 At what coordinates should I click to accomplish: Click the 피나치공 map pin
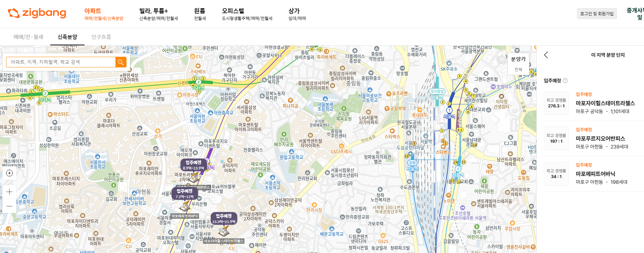tap(290, 101)
